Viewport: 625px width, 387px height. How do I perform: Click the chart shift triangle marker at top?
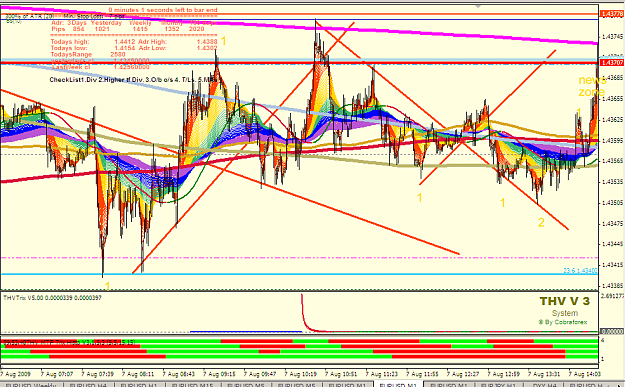click(x=478, y=6)
